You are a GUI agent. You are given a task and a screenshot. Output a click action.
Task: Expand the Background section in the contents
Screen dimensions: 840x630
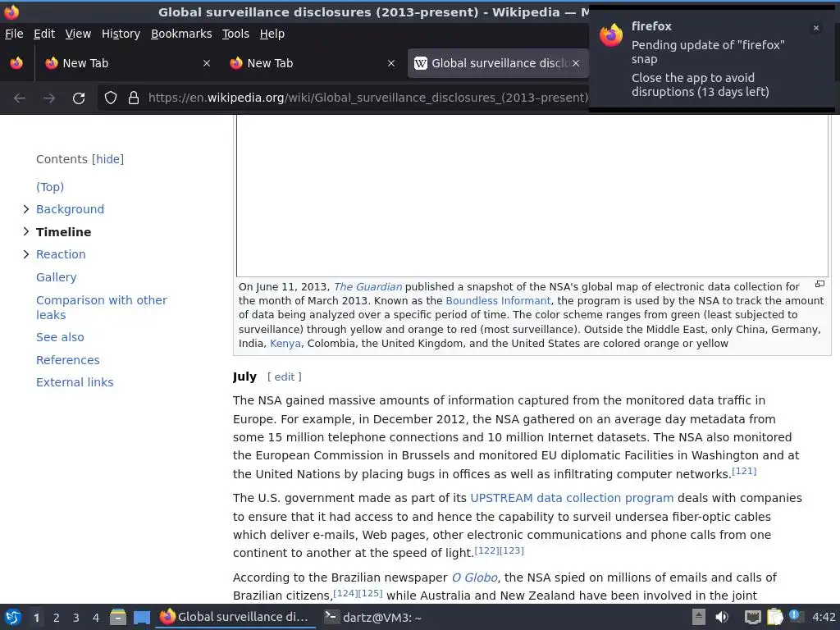pyautogui.click(x=25, y=209)
